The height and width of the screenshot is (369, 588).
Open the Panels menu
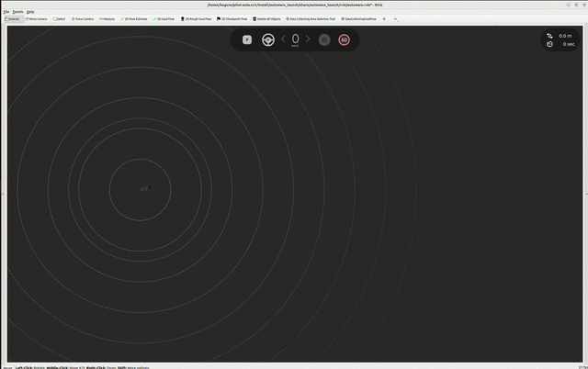click(17, 12)
